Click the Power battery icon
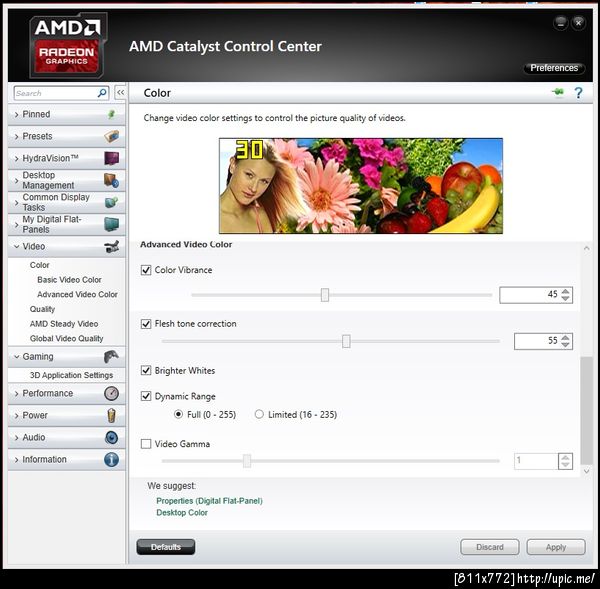Viewport: 600px width, 589px height. [111, 415]
